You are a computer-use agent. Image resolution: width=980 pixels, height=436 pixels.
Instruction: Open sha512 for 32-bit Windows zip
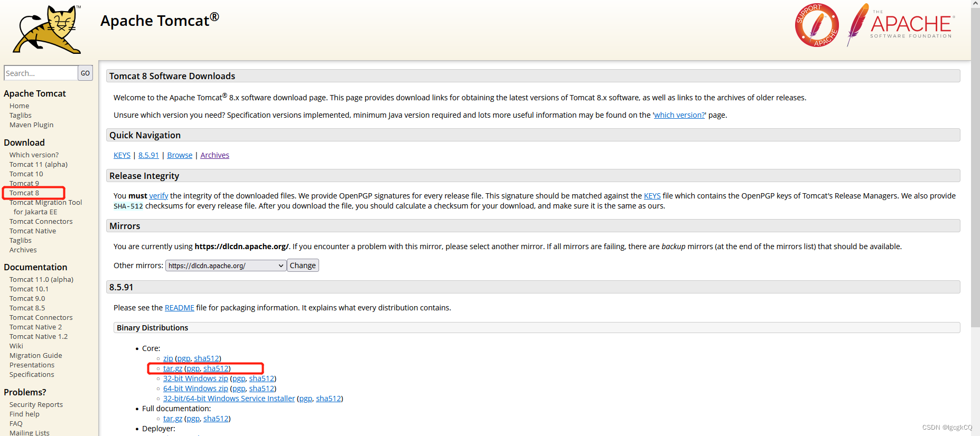(262, 378)
